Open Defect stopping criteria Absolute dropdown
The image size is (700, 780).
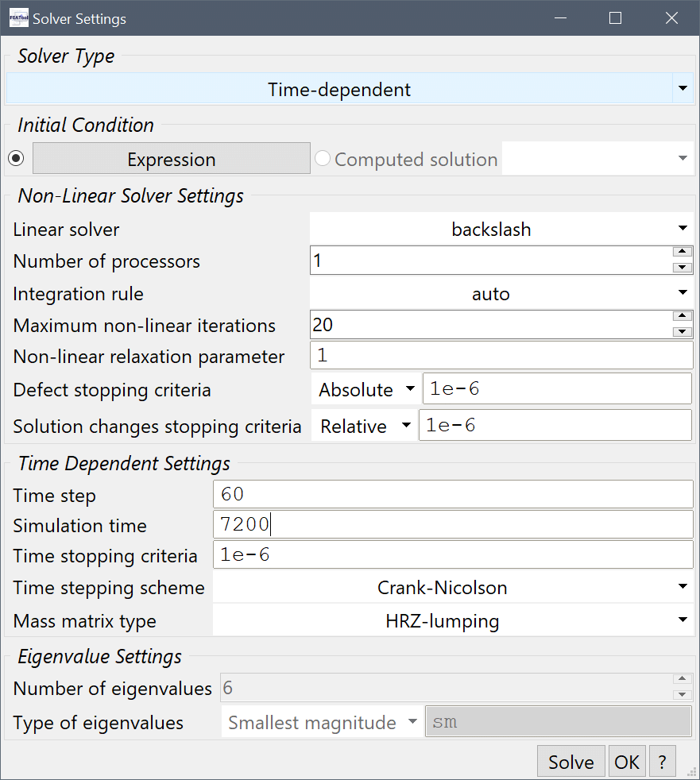(366, 389)
